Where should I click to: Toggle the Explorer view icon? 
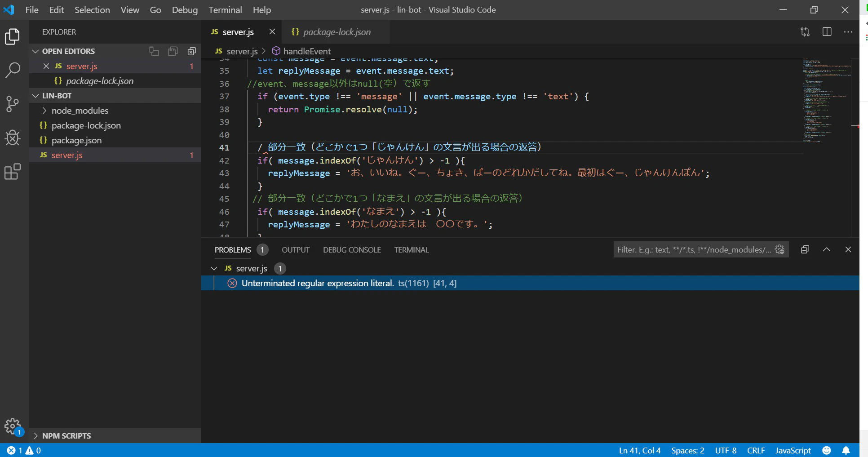pyautogui.click(x=13, y=36)
